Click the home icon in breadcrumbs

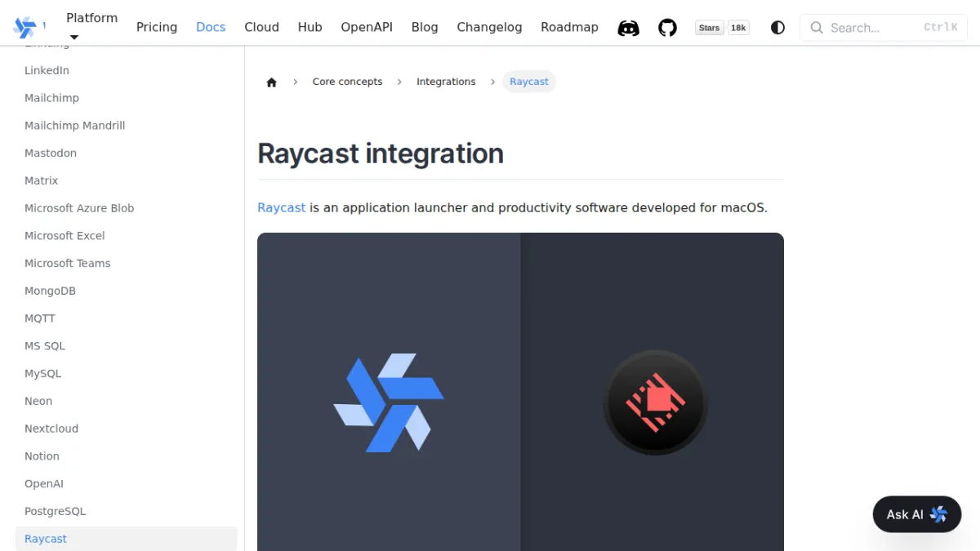click(272, 82)
